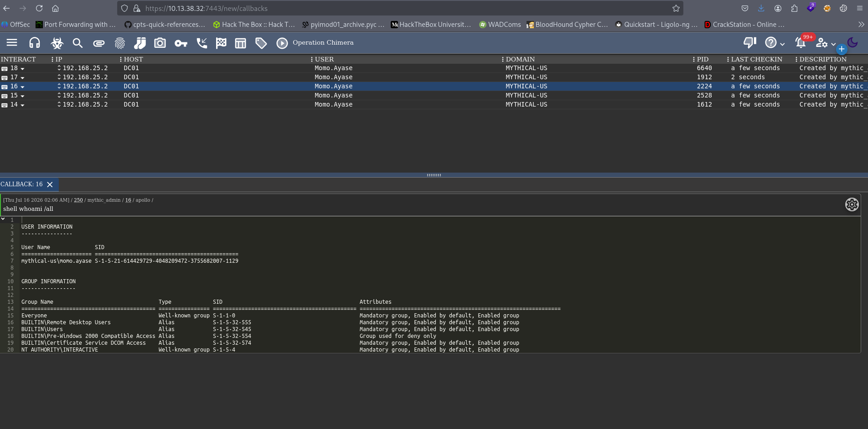This screenshot has height=429, width=868.
Task: Grab the horizontal panel divider handle
Action: tap(434, 175)
